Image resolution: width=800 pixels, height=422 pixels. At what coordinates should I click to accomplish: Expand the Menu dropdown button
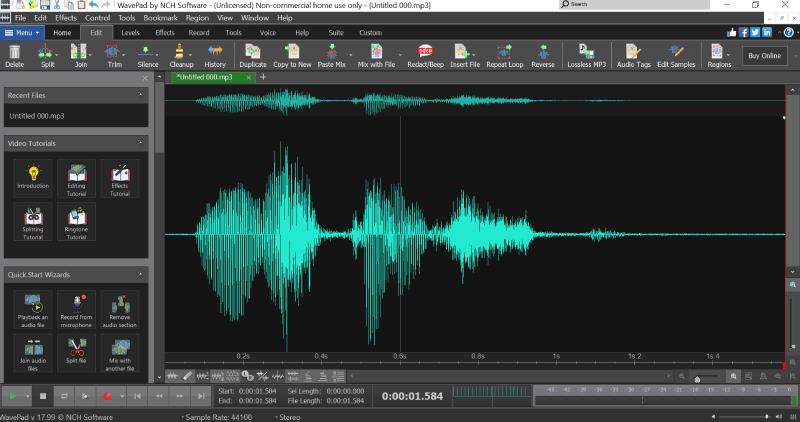point(23,32)
